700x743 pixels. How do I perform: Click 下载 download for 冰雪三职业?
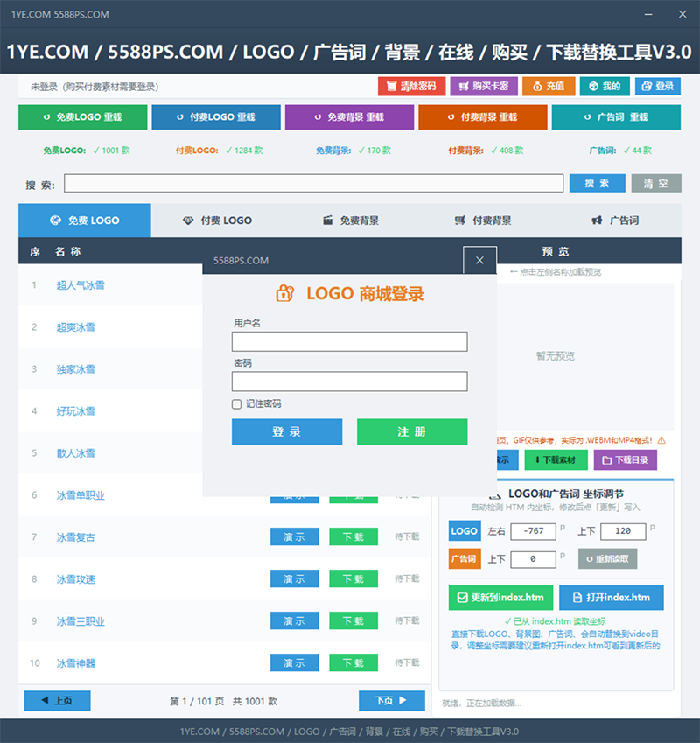click(353, 620)
